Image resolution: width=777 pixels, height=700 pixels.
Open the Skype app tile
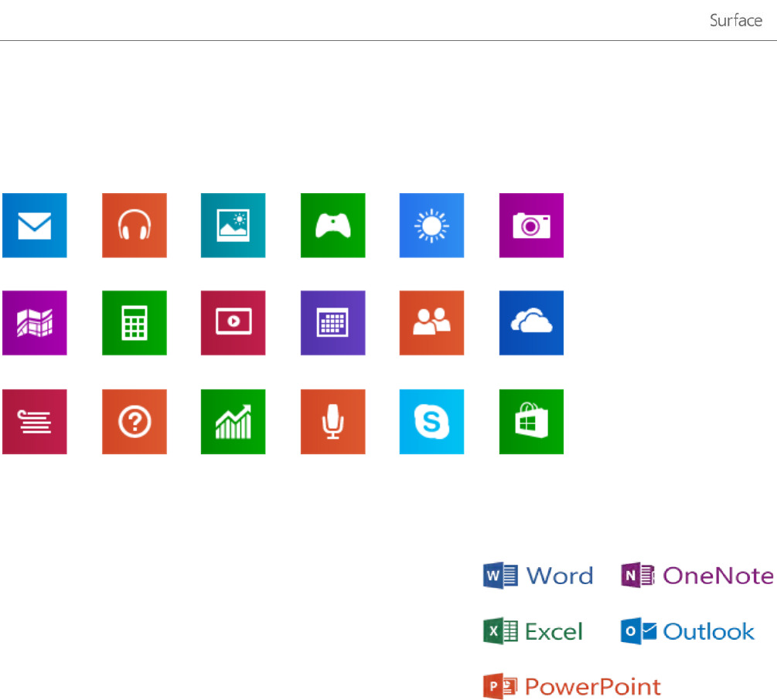pos(431,422)
